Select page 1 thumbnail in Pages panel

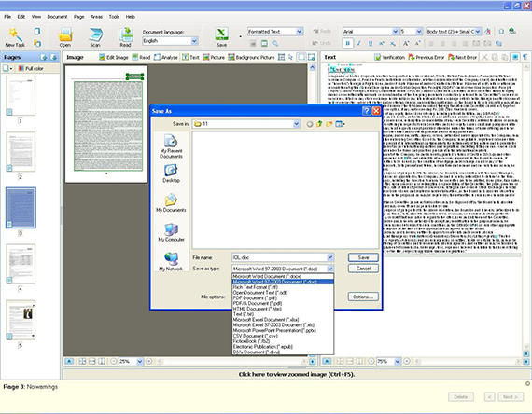[x=21, y=96]
